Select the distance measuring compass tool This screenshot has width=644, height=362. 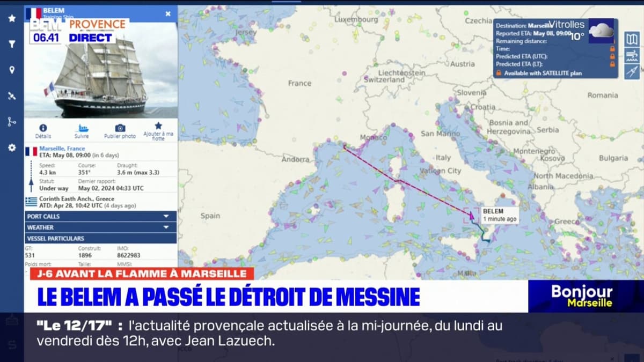632,72
